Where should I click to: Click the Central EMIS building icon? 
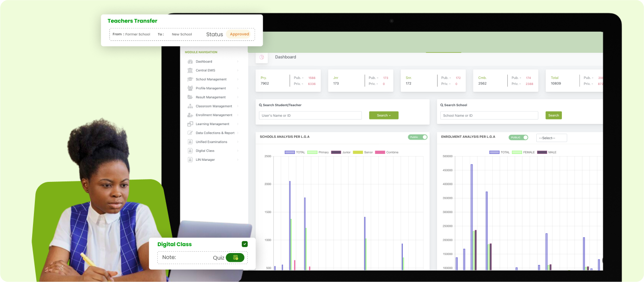[190, 70]
